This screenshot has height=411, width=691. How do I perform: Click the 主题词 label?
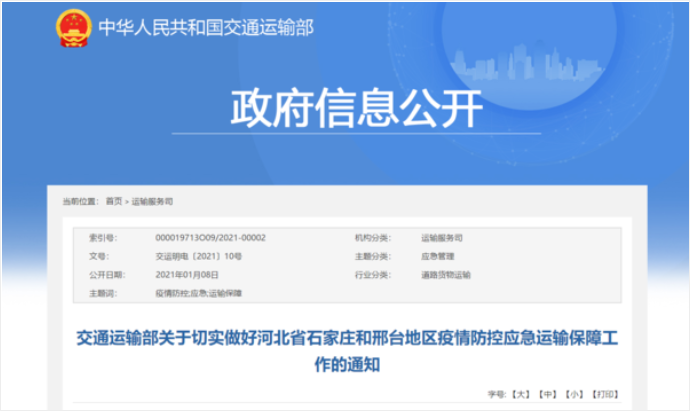103,293
